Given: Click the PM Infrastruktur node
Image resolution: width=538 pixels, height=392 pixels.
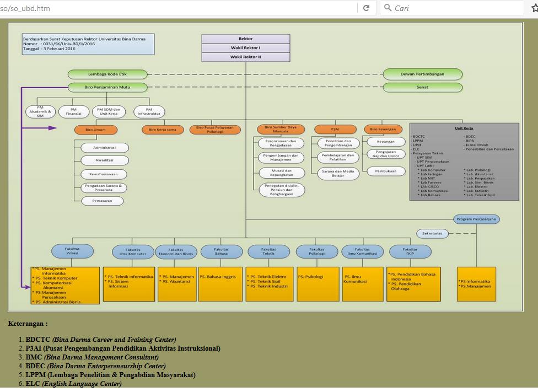Looking at the screenshot, I should click(149, 111).
